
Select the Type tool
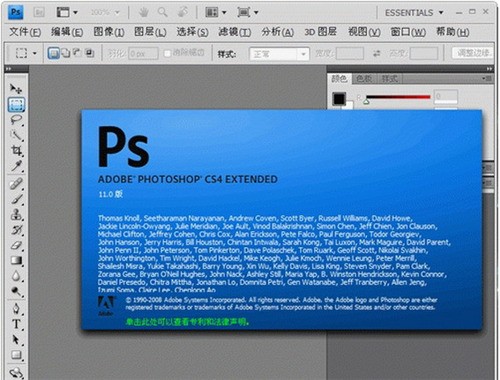(x=16, y=324)
